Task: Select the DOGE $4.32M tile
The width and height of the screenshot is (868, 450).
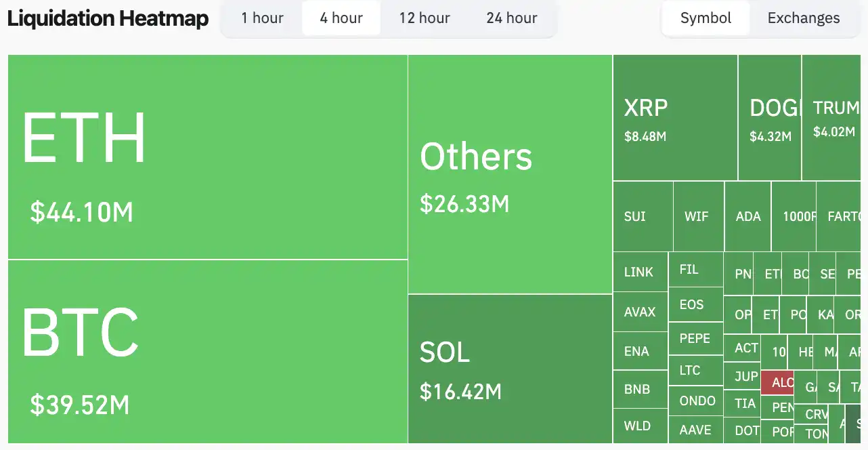Action: [770, 117]
